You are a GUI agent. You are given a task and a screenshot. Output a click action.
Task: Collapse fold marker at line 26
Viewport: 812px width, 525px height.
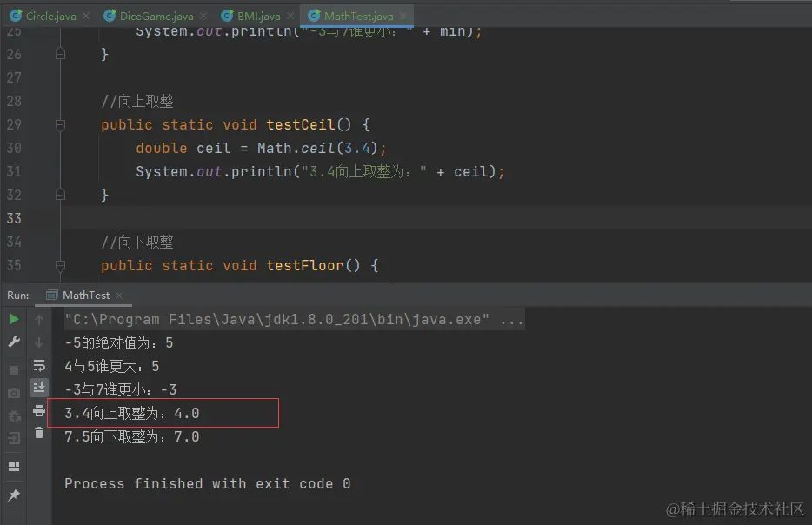[60, 54]
